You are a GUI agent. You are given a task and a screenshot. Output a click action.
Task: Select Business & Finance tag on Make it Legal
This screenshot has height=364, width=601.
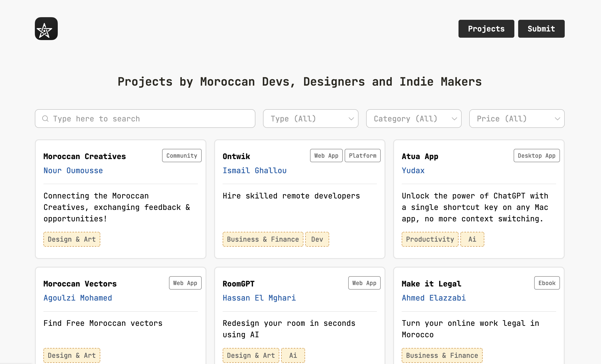pos(442,356)
